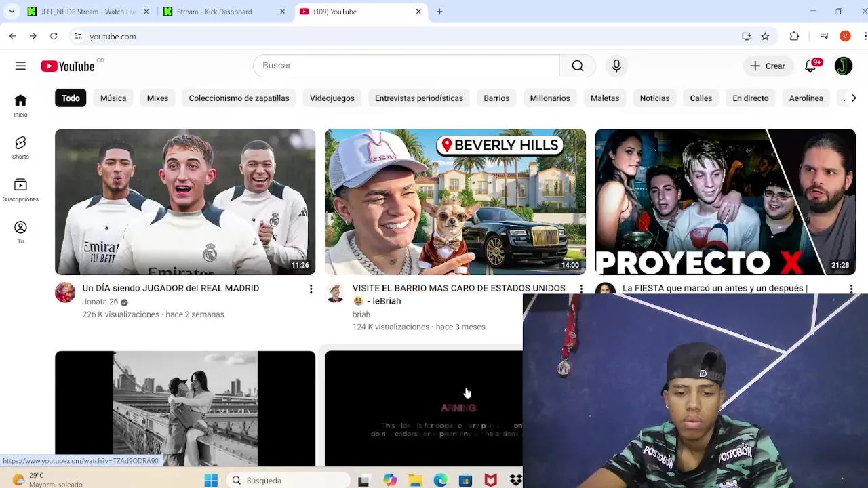Open Jonata 26 channel avatar
The image size is (868, 488).
pos(65,292)
